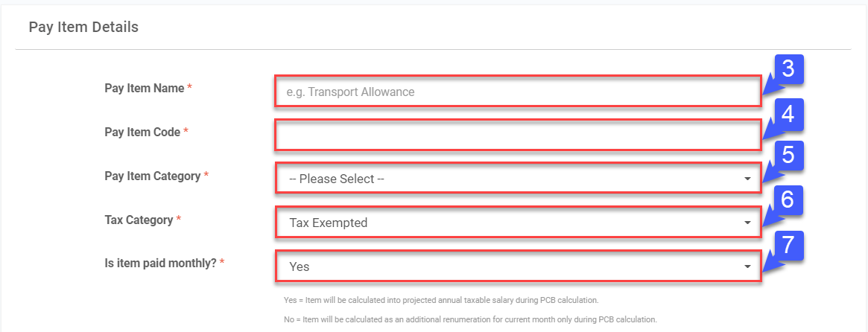Click the blue number 3 callout badge
The height and width of the screenshot is (332, 868).
coord(788,69)
